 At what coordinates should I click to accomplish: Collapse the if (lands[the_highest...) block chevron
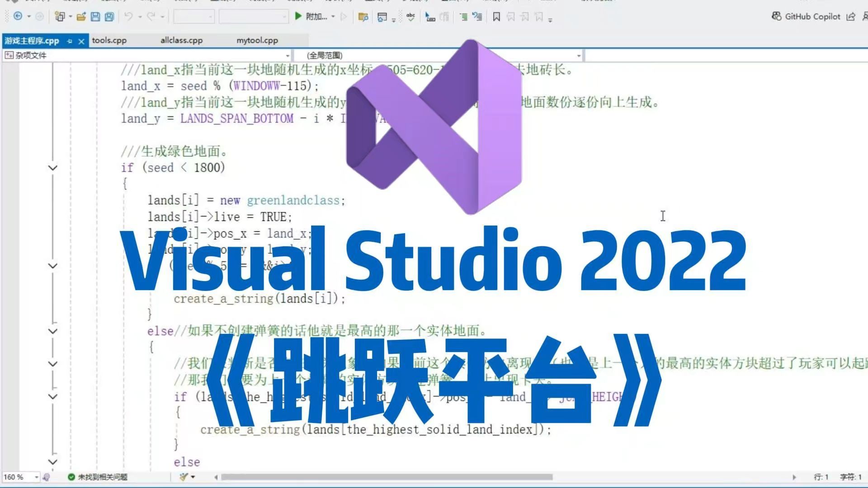pyautogui.click(x=52, y=397)
